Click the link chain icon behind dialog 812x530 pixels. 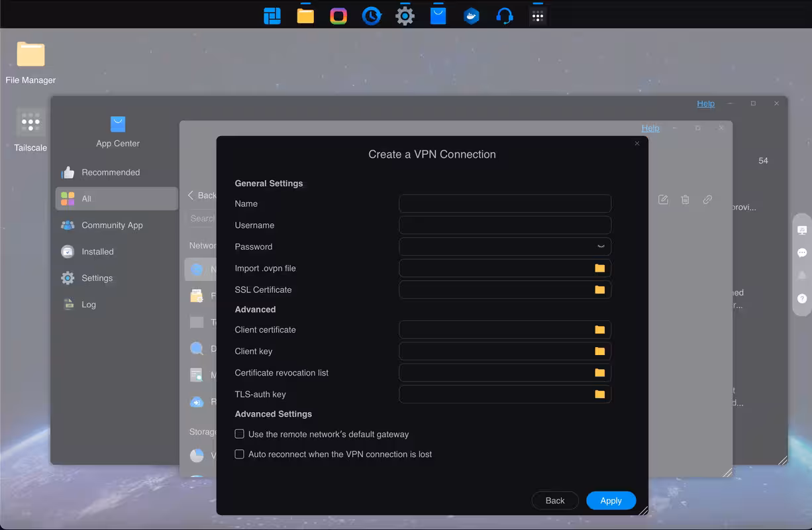[707, 199]
